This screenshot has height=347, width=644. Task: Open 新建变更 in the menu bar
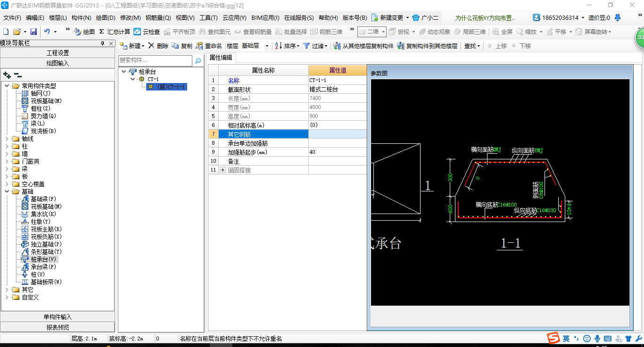click(x=390, y=17)
